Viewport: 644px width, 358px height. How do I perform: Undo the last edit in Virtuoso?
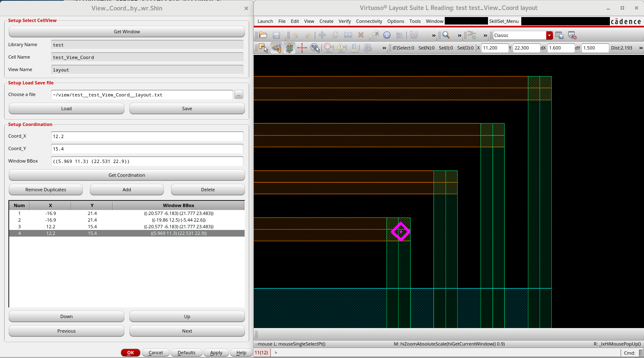(x=295, y=35)
